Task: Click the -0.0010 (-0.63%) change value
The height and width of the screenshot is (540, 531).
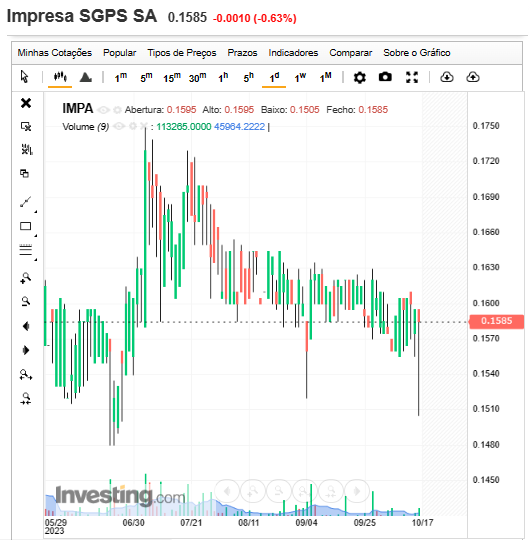Action: point(254,18)
